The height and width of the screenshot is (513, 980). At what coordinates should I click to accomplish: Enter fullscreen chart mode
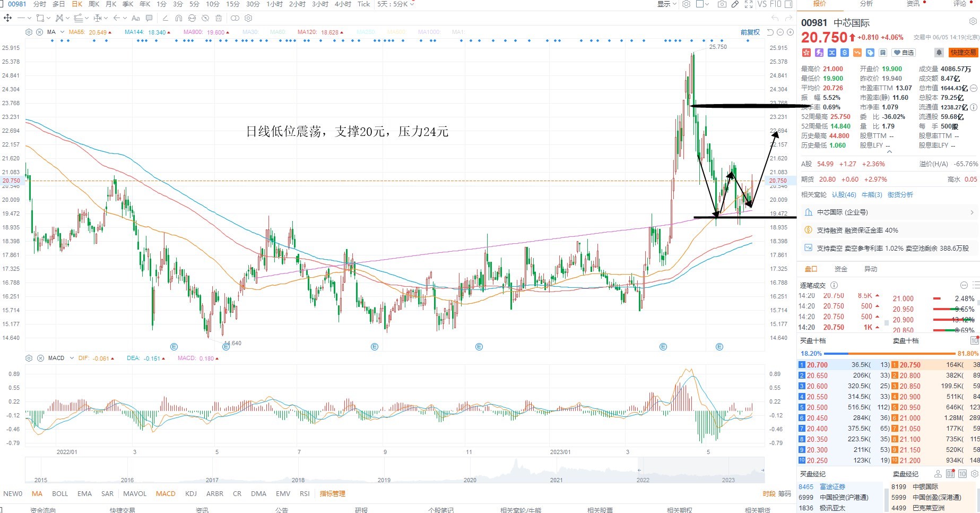click(x=749, y=4)
